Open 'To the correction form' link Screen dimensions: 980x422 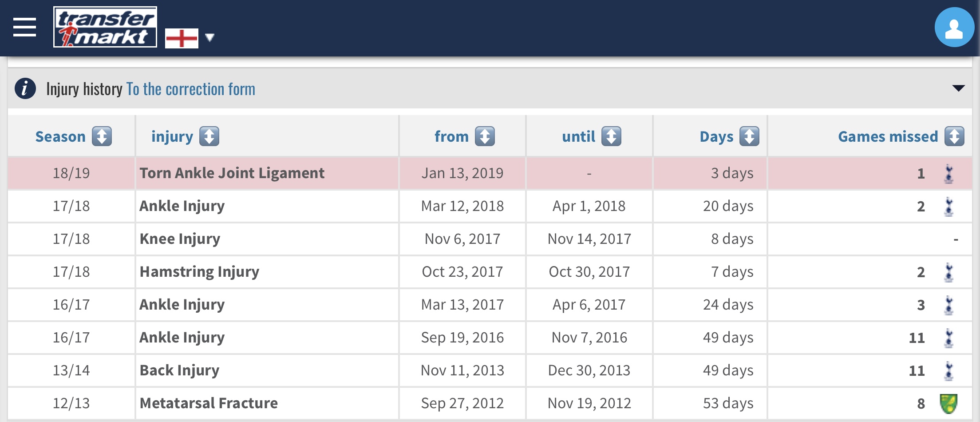coord(191,89)
